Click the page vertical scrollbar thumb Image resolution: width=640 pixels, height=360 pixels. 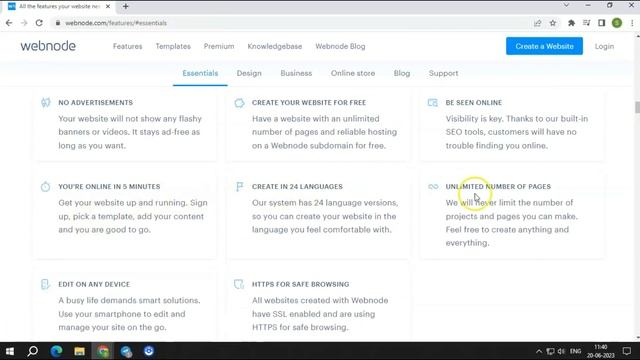637,107
